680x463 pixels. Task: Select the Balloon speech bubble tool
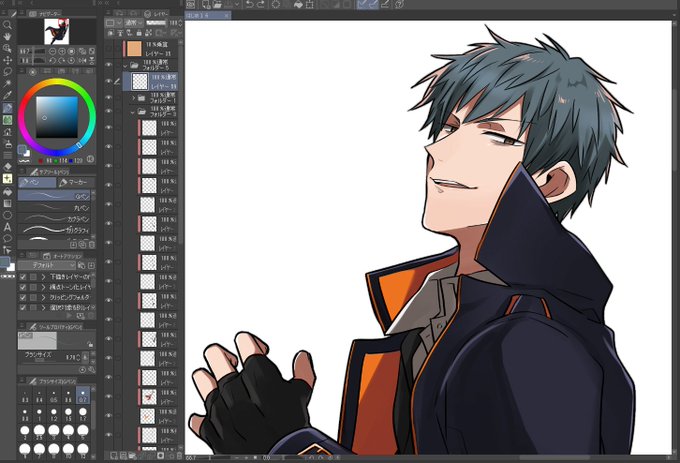click(x=7, y=238)
